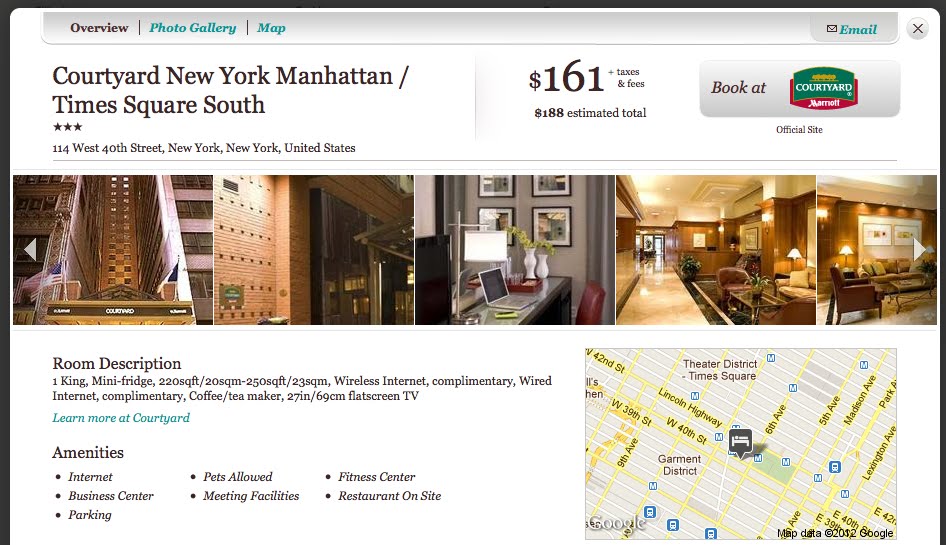Open the hotel exterior entrance photo
This screenshot has height=545, width=946.
(x=113, y=250)
